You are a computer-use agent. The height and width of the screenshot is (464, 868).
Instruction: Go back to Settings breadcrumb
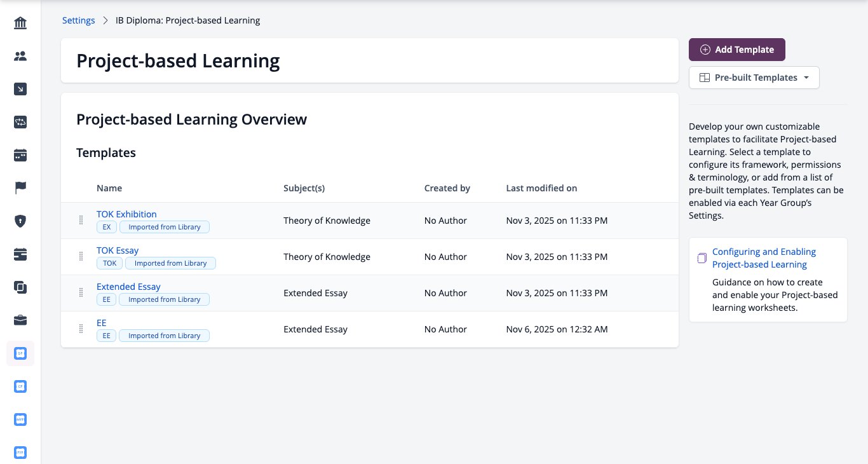[78, 20]
